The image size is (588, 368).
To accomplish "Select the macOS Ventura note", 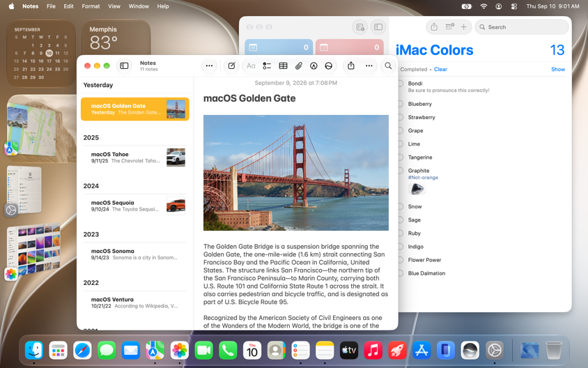I will (135, 302).
